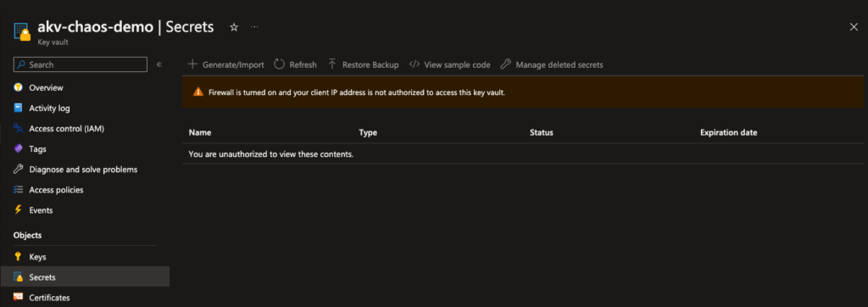Click the akv-chaos-demo | Secrets title
The image size is (868, 307).
pyautogui.click(x=125, y=27)
